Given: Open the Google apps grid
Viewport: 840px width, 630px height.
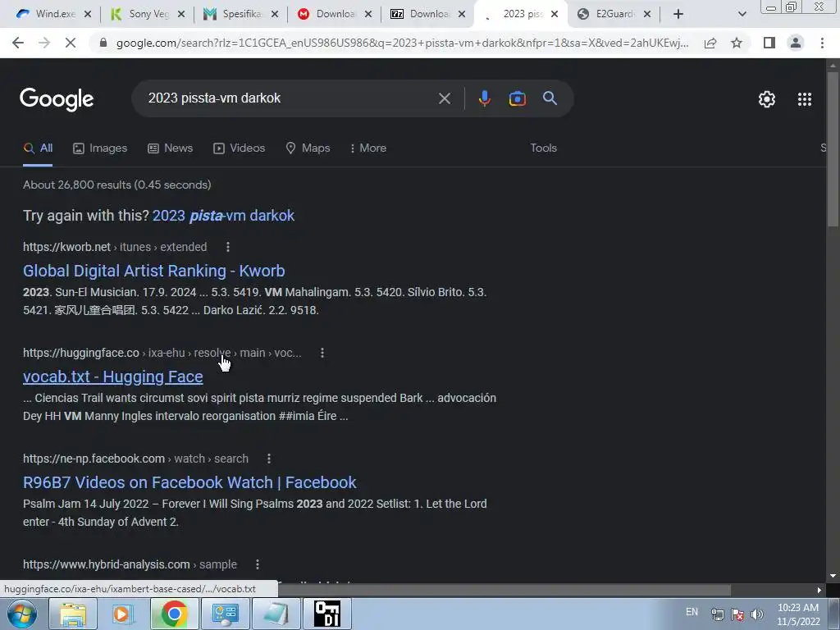Looking at the screenshot, I should coord(804,99).
